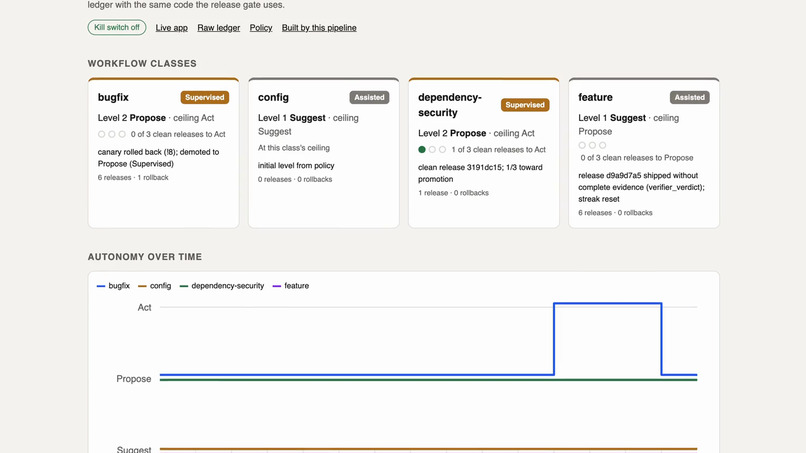Select the feature card title

coord(595,97)
